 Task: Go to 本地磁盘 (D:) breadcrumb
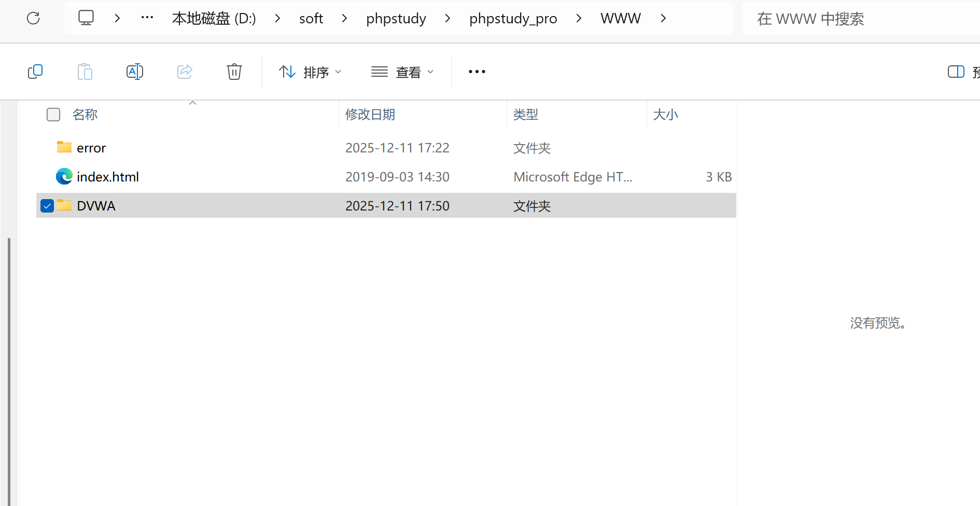click(214, 19)
